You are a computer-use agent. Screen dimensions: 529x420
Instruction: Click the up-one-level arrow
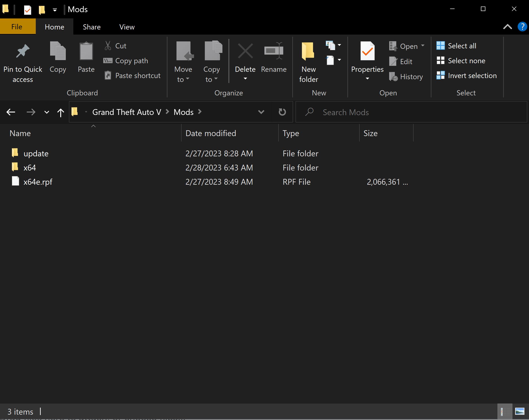coord(61,112)
